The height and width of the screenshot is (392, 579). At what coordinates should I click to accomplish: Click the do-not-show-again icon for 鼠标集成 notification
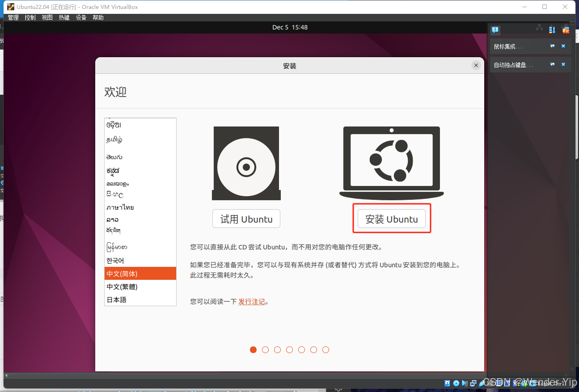click(553, 46)
